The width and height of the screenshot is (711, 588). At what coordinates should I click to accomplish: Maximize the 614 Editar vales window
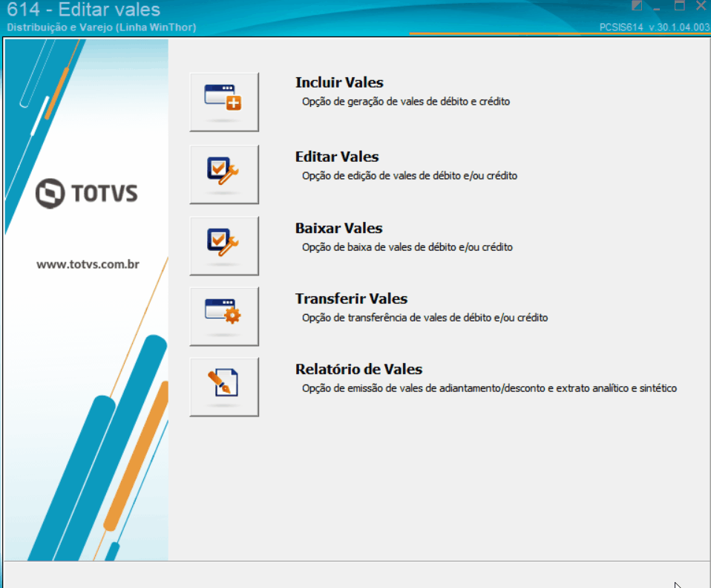(679, 6)
